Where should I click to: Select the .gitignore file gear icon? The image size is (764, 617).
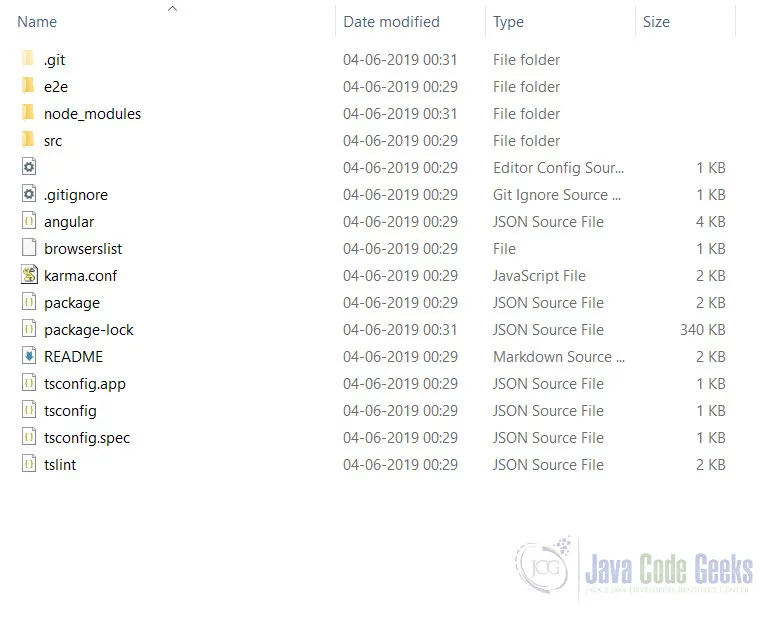pyautogui.click(x=29, y=194)
